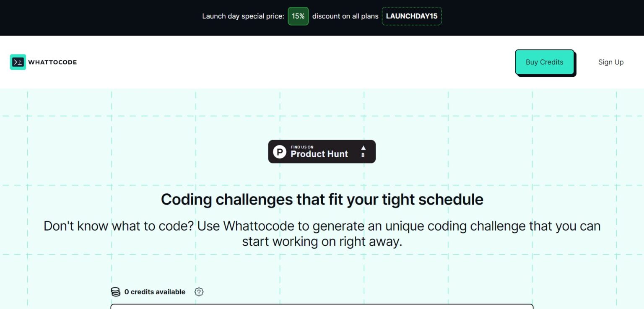Click the '0 credits available' label

(155, 292)
